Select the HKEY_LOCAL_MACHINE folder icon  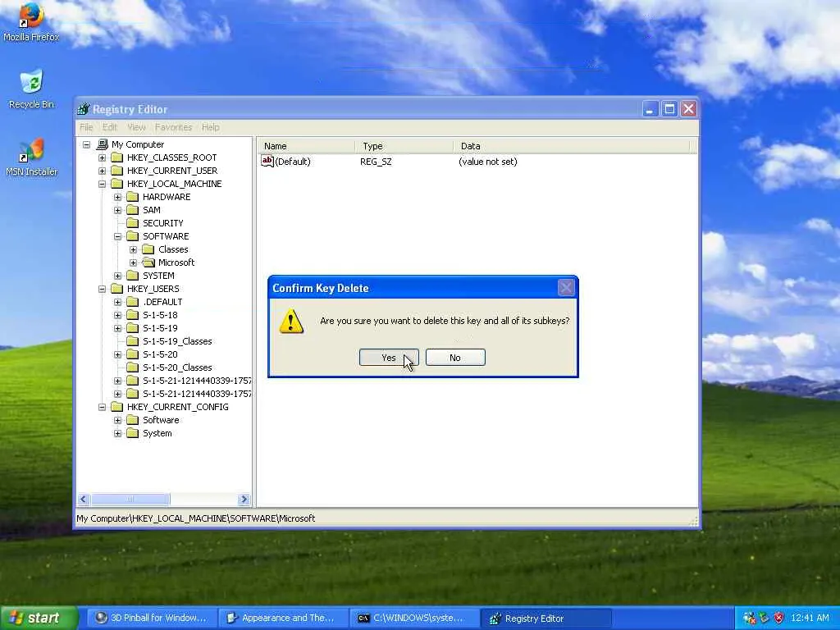pyautogui.click(x=116, y=184)
